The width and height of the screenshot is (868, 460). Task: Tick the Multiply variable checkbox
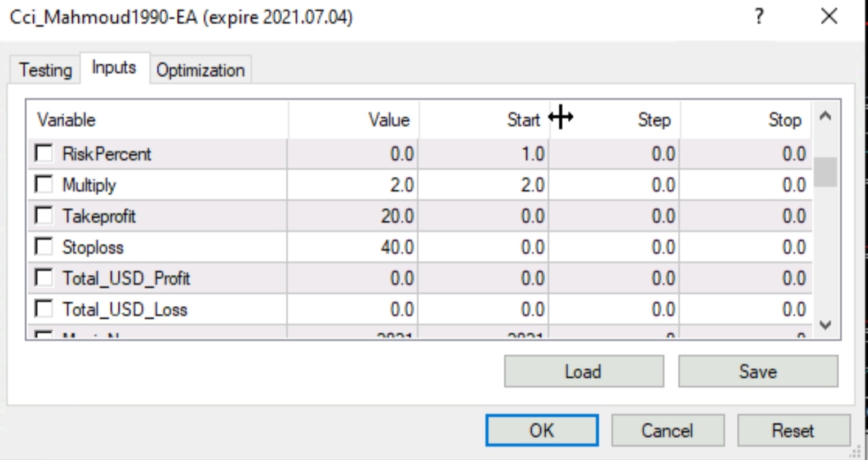click(x=44, y=185)
